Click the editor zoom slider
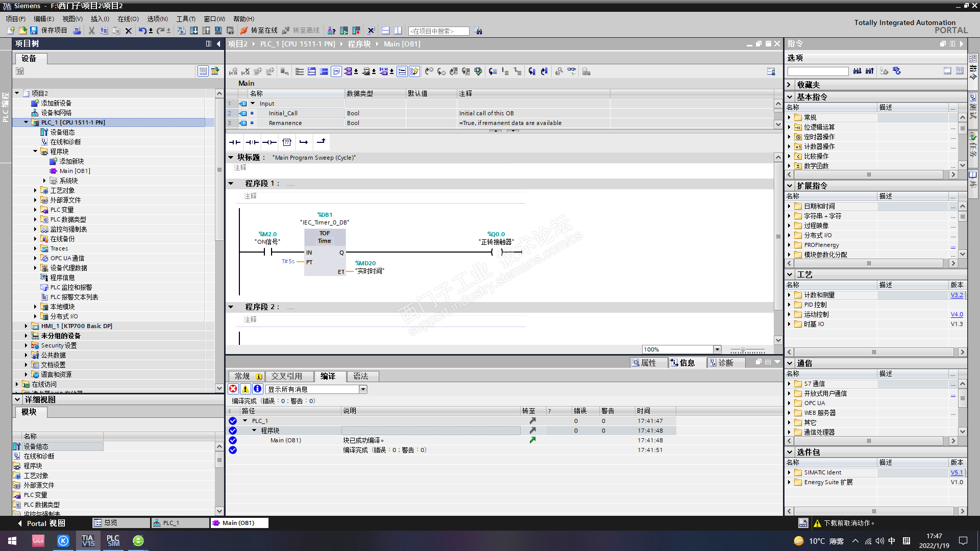Image resolution: width=980 pixels, height=551 pixels. coord(743,350)
